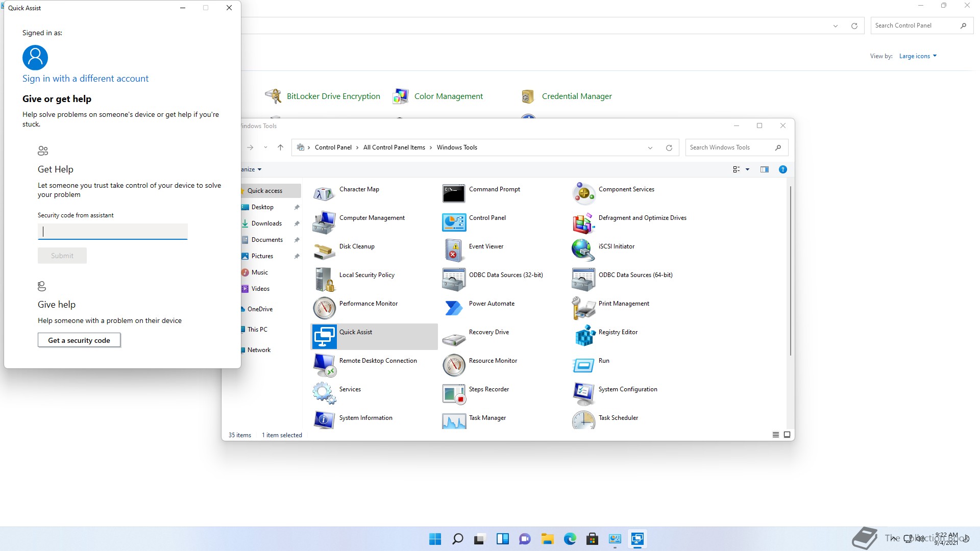
Task: Expand Windows Tools address bar history dropdown
Action: (x=650, y=148)
